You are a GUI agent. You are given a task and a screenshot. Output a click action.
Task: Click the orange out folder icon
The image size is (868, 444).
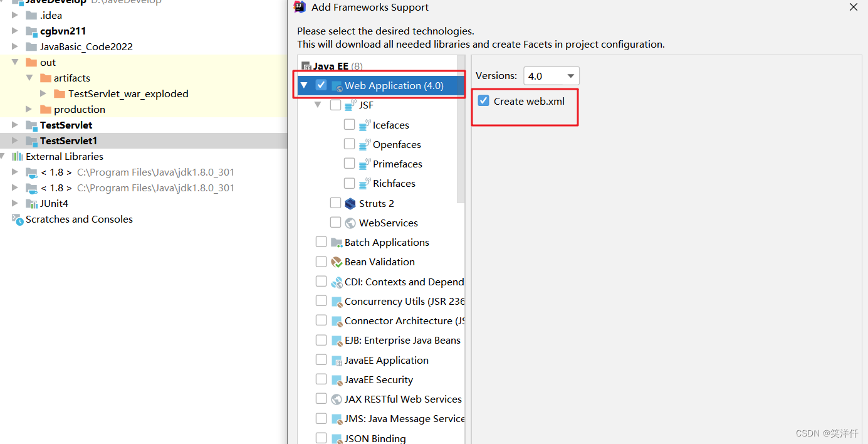pyautogui.click(x=31, y=62)
